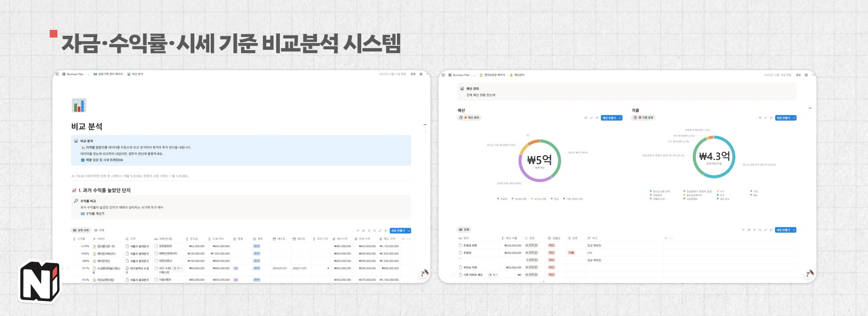
Task: Click workspace grid icon in 비교 분석 window
Action: pyautogui.click(x=64, y=74)
